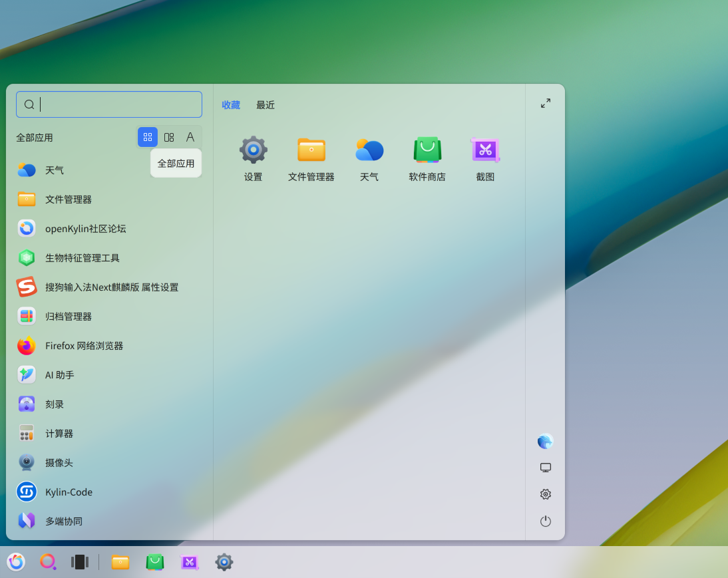
Task: Launch openKylin社区论坛 from the list
Action: point(109,229)
